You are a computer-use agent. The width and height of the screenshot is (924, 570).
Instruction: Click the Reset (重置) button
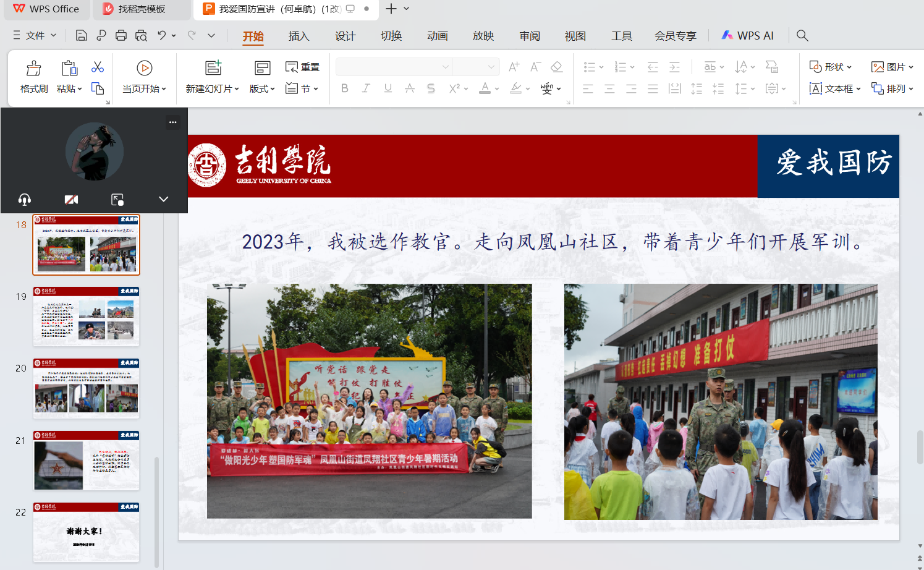(303, 67)
